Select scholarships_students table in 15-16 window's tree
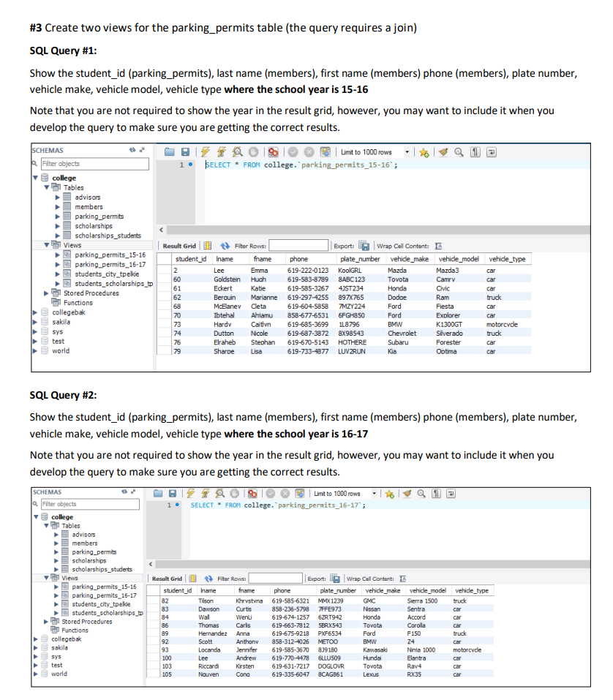Screen dimensions: 613x700 point(108,236)
